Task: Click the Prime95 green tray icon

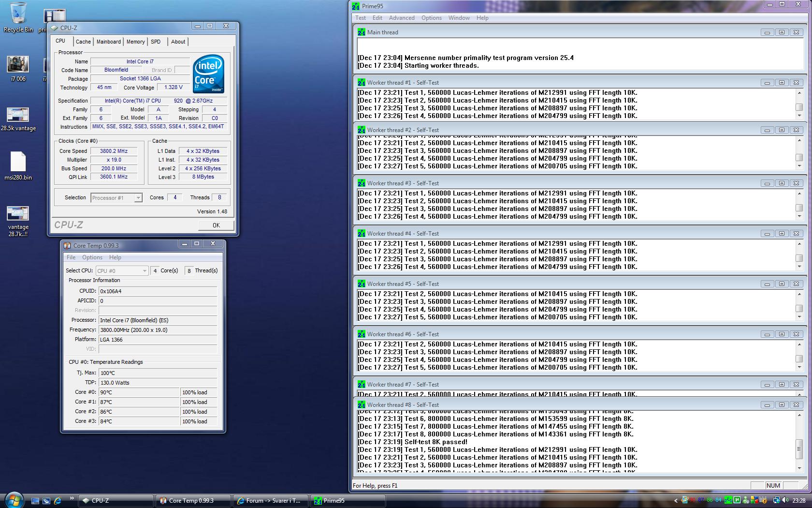Action: tap(728, 500)
